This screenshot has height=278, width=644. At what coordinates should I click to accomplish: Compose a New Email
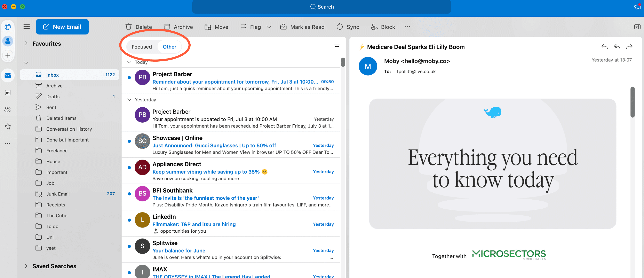62,27
